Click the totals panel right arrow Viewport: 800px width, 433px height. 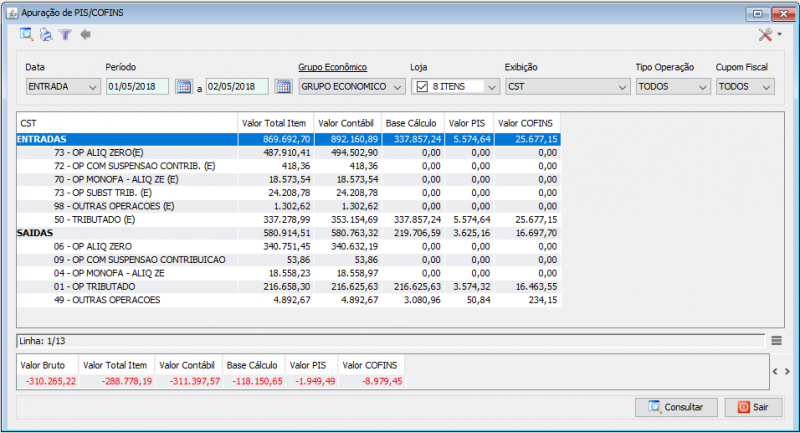[x=787, y=371]
